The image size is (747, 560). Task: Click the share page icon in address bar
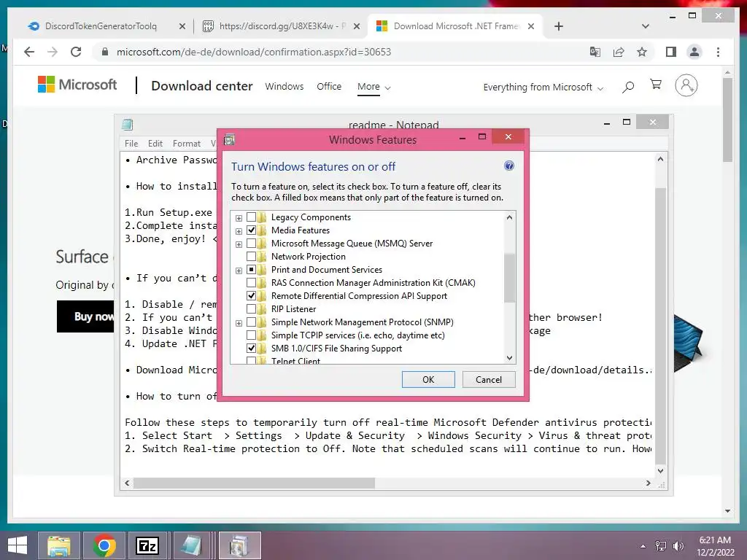click(x=619, y=52)
